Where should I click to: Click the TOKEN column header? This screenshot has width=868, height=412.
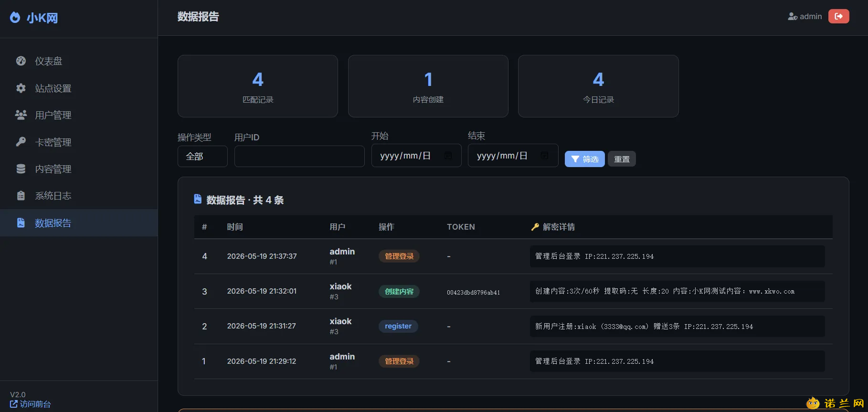point(461,227)
